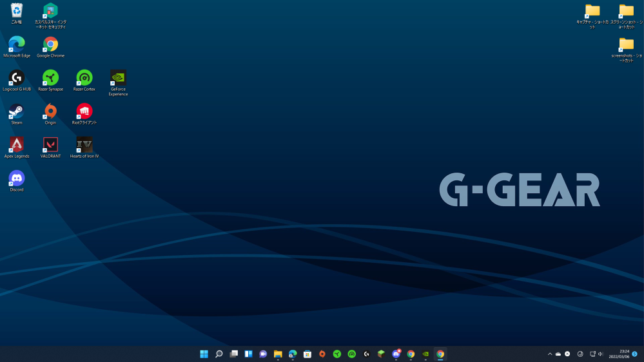
Task: Open Microsoft Store from the taskbar
Action: click(x=307, y=354)
